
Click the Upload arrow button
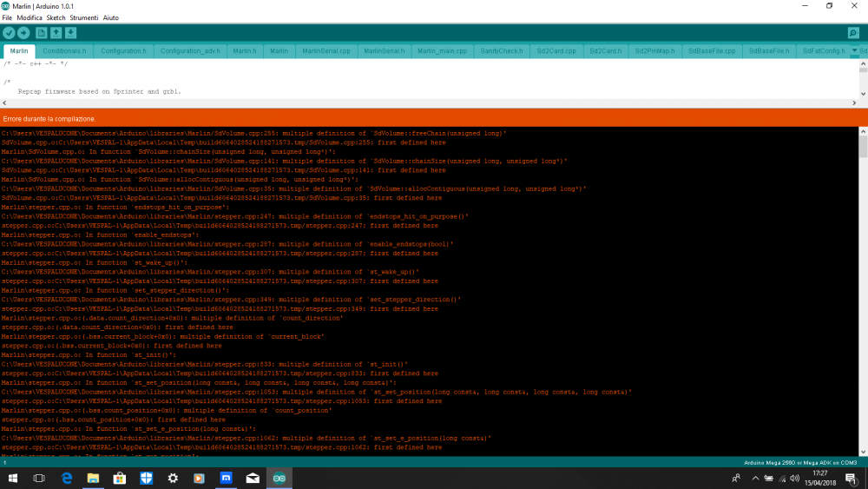(x=23, y=33)
